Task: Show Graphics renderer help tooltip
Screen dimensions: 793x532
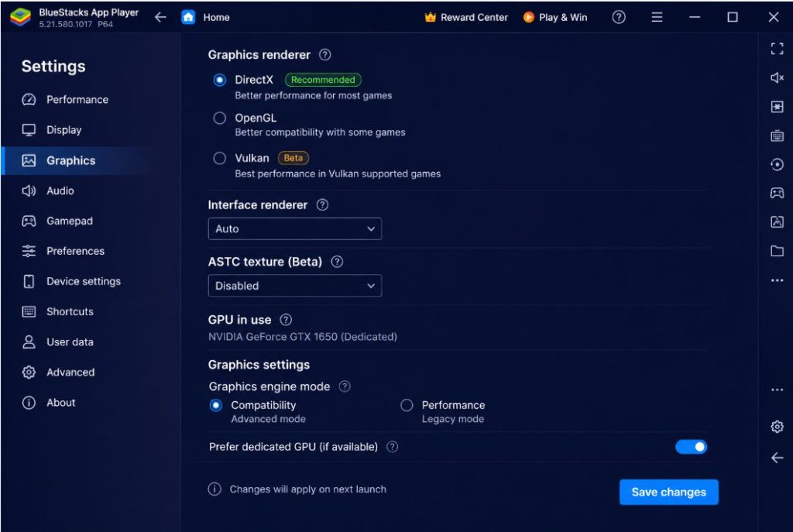Action: tap(325, 55)
